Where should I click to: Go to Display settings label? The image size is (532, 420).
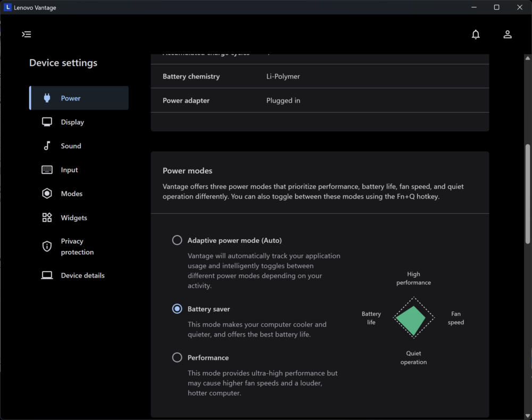tap(72, 122)
